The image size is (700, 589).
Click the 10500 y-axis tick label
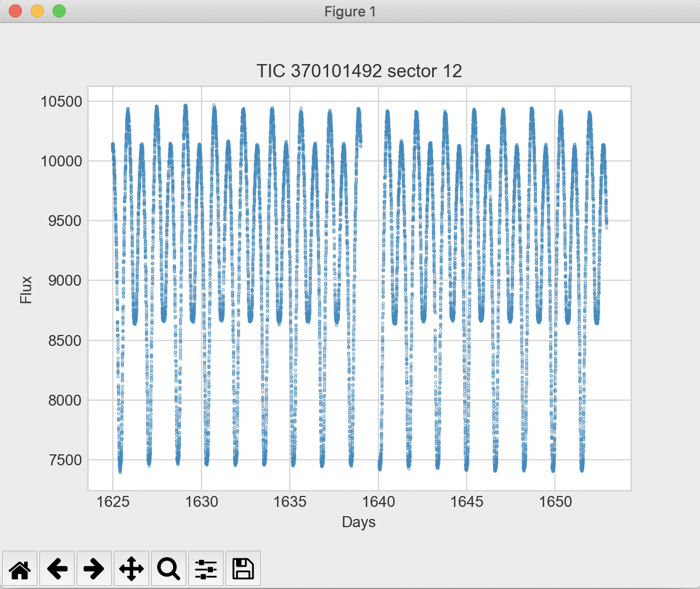(x=61, y=101)
